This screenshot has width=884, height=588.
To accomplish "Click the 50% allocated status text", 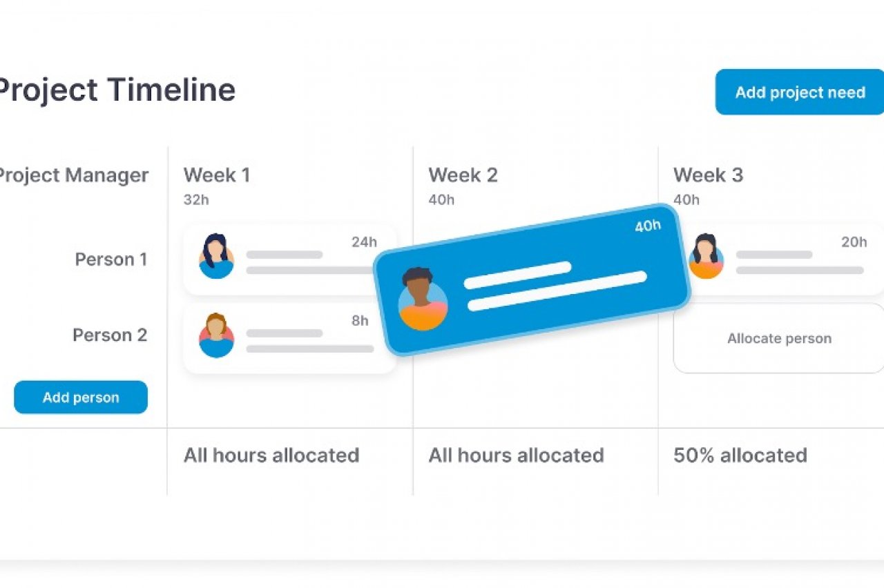I will coord(740,455).
